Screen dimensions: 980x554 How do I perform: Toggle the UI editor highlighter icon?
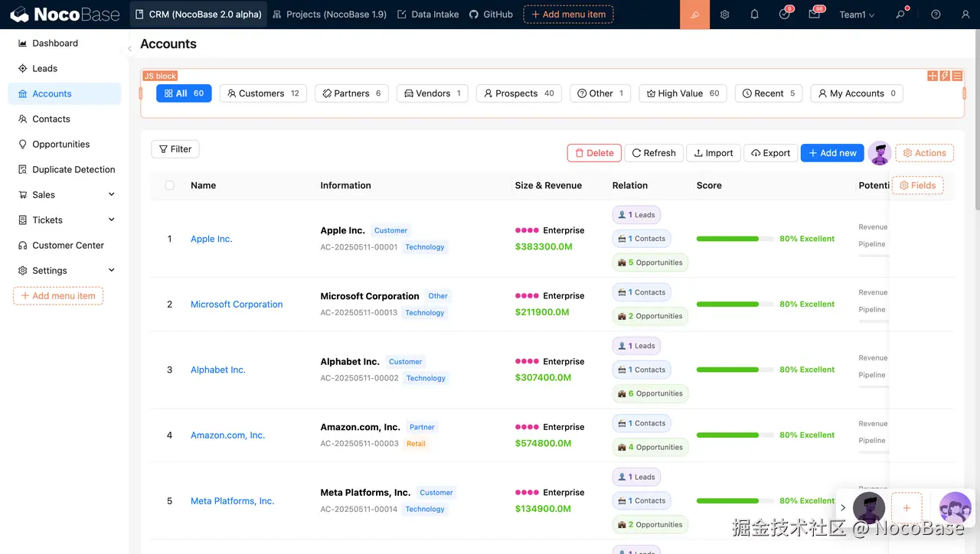click(x=695, y=15)
